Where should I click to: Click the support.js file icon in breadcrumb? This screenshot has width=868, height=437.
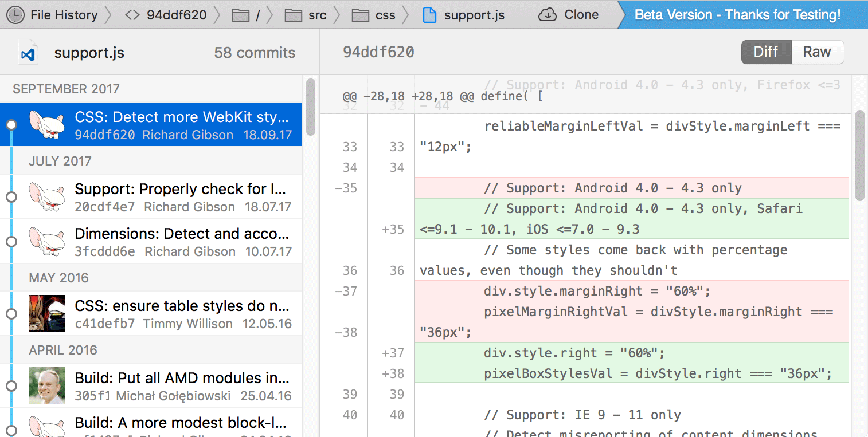429,15
